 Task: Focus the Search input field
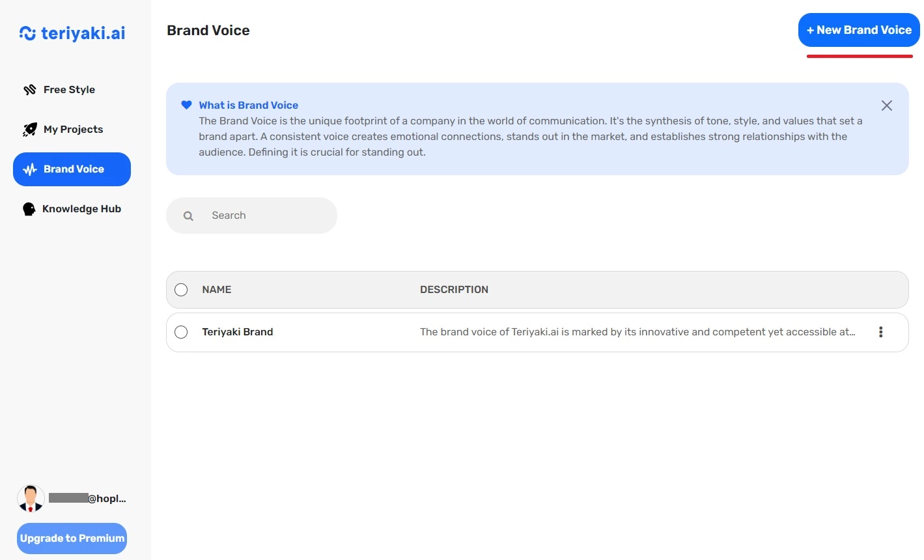coord(251,216)
